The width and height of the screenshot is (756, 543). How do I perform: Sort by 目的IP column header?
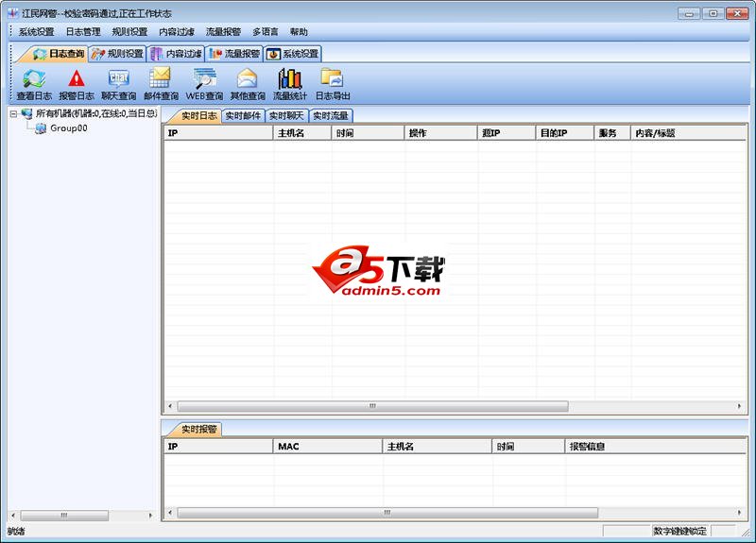tap(564, 133)
